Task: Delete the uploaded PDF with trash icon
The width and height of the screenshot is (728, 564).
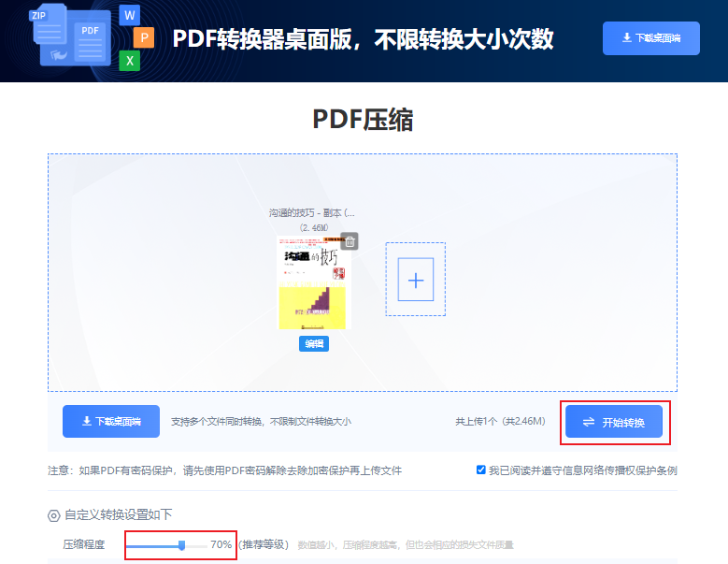Action: pyautogui.click(x=350, y=241)
